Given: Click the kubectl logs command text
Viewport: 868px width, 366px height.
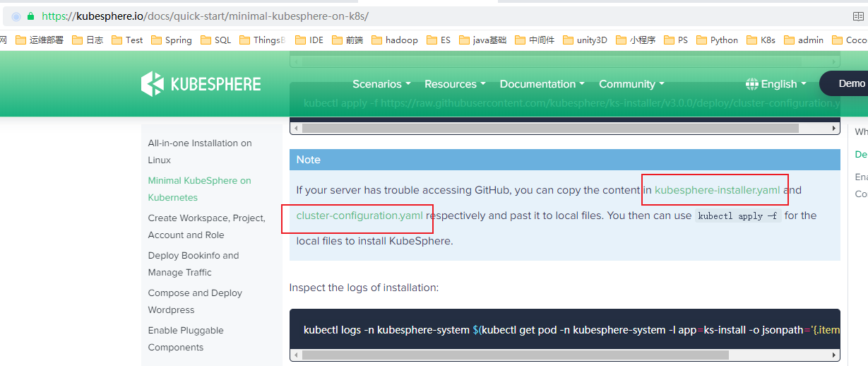Looking at the screenshot, I should (x=571, y=330).
